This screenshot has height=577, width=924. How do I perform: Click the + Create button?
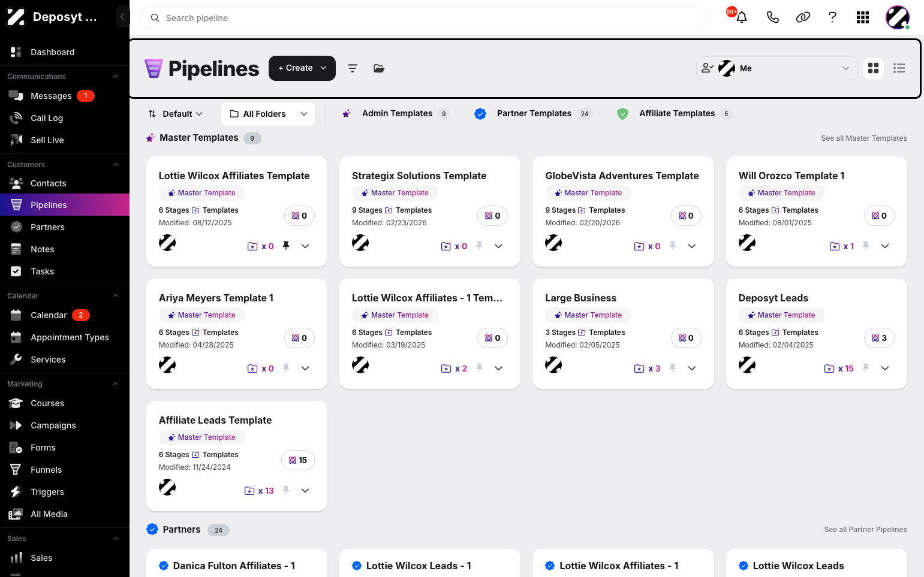click(302, 68)
